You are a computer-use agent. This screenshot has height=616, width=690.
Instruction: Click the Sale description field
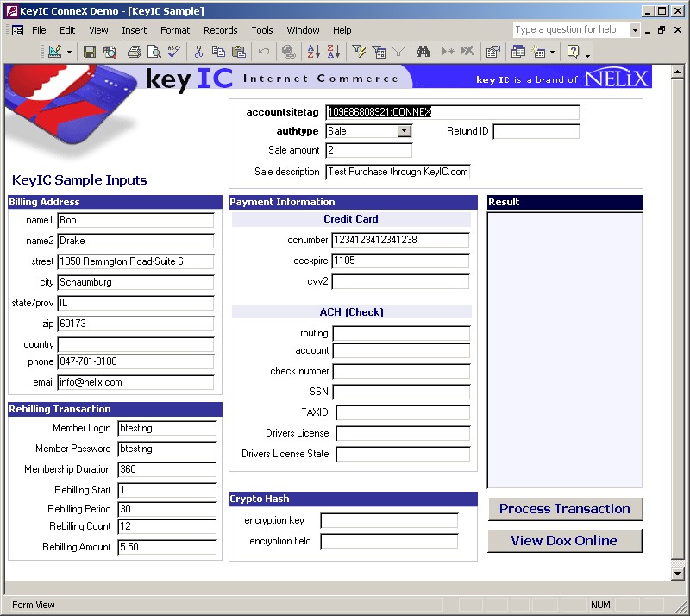click(x=398, y=172)
